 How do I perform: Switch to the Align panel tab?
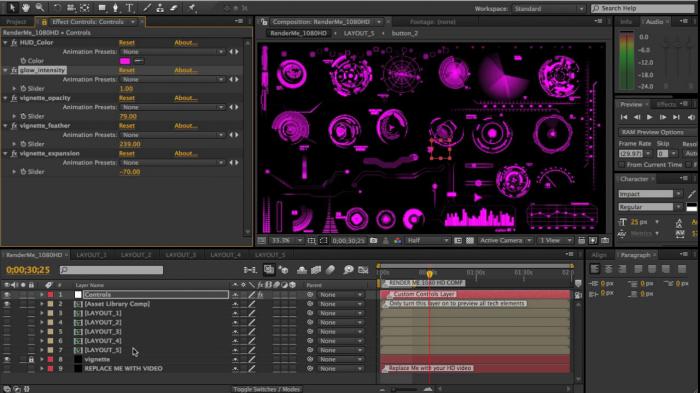[x=599, y=255]
